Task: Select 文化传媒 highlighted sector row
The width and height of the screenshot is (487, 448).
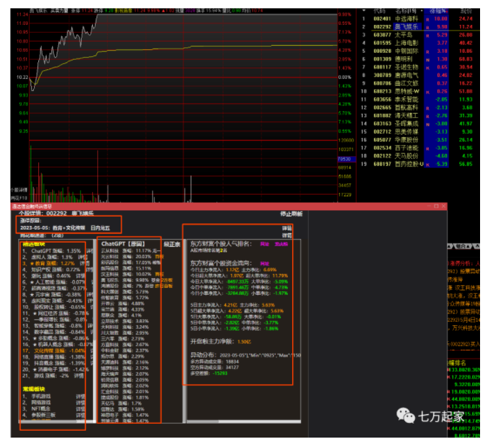Action: click(x=53, y=351)
